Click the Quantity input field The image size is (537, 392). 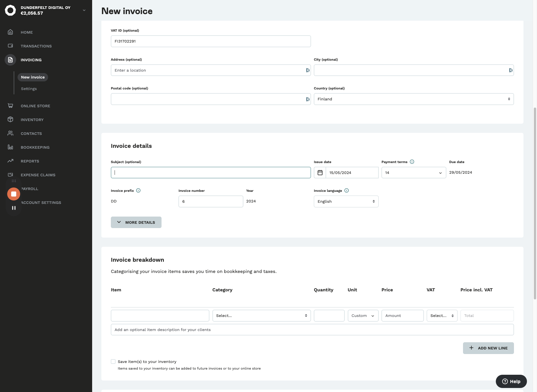pos(329,315)
